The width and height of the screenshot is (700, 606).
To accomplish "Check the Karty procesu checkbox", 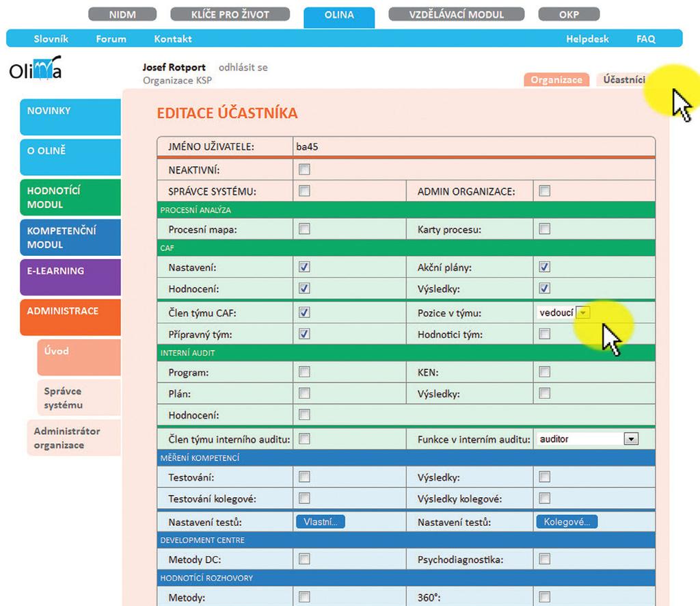I will (x=544, y=228).
